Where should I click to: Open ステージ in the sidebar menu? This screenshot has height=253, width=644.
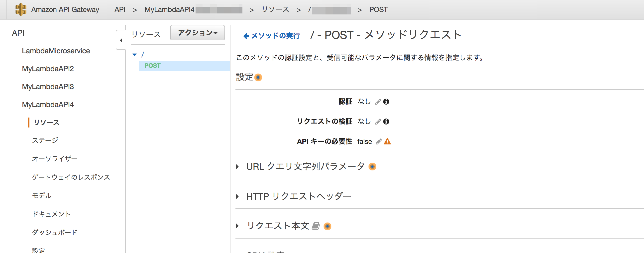click(x=45, y=140)
